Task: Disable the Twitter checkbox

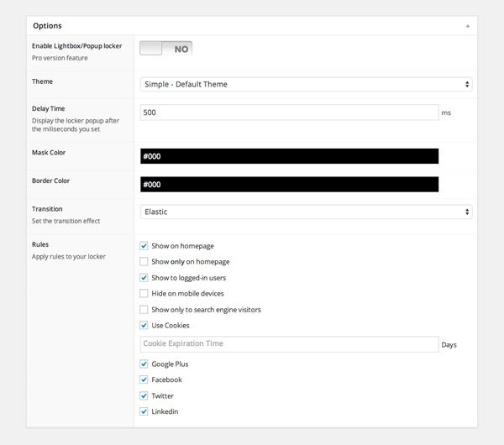Action: 144,396
